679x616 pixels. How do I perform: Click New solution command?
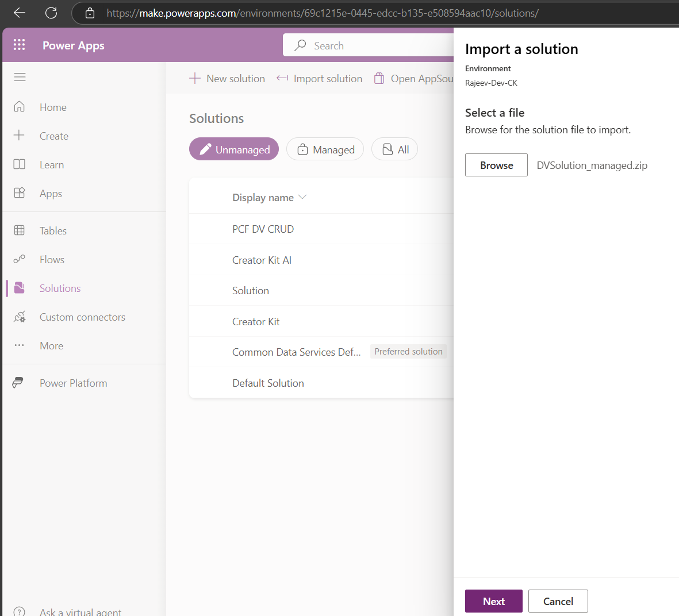(x=227, y=78)
